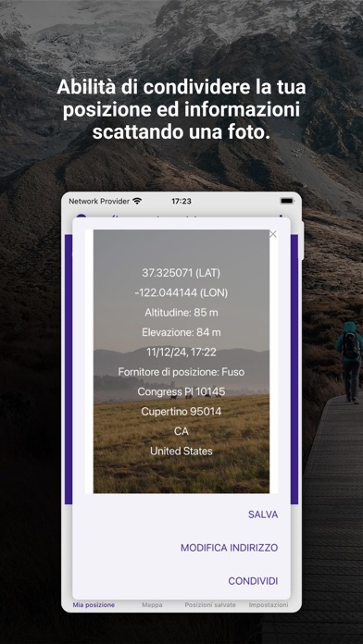Open the Mappa tab

pos(152,605)
